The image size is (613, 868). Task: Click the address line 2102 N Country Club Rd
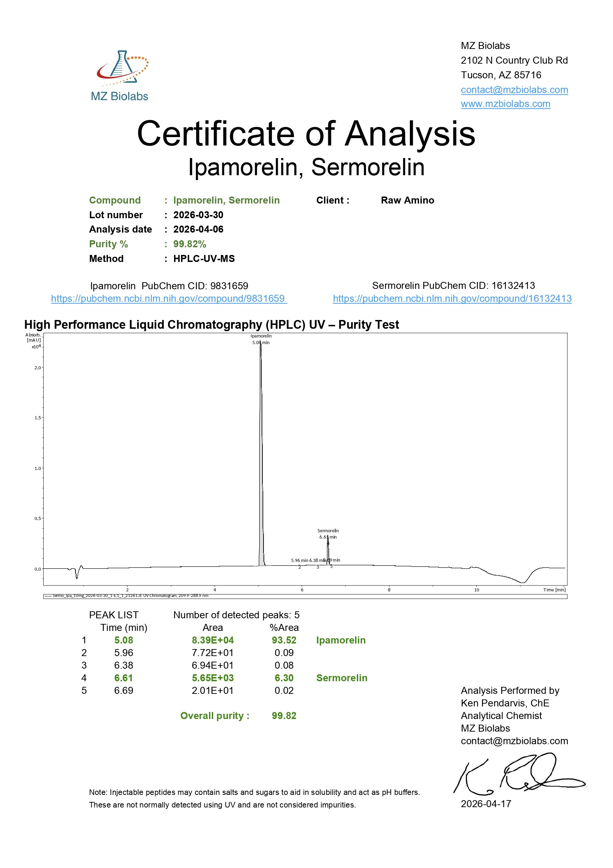(514, 61)
